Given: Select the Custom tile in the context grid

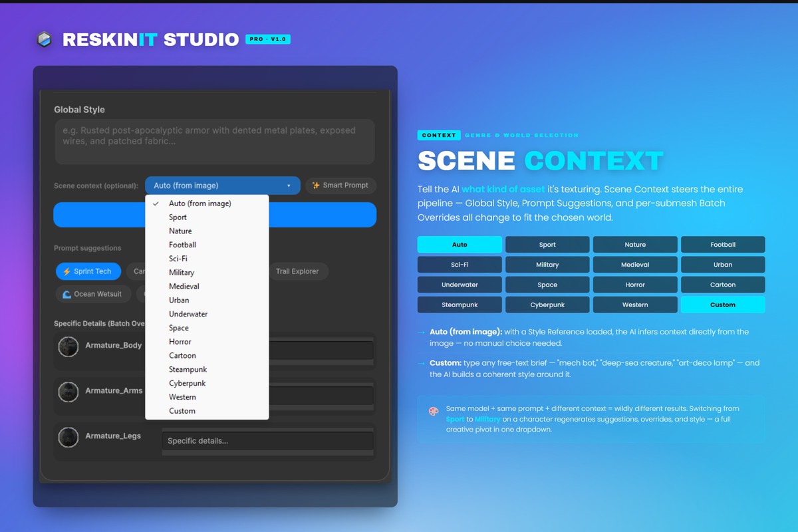Looking at the screenshot, I should [723, 305].
